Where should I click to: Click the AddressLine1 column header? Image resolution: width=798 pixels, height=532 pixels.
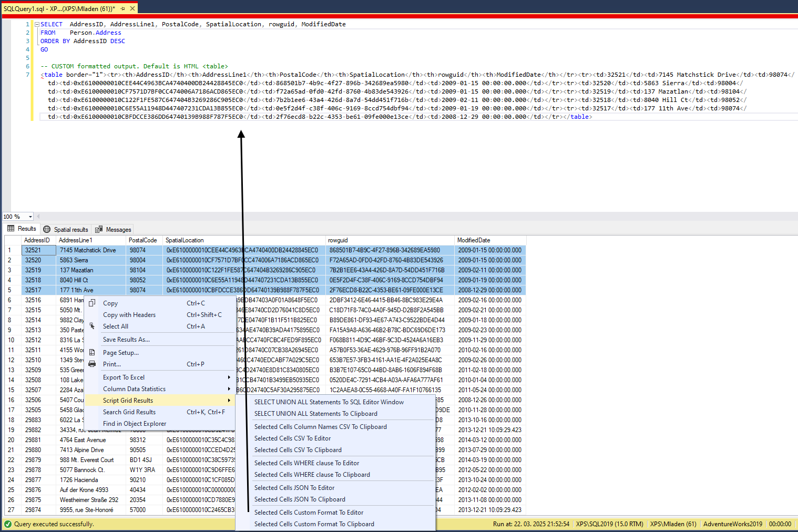(91, 240)
